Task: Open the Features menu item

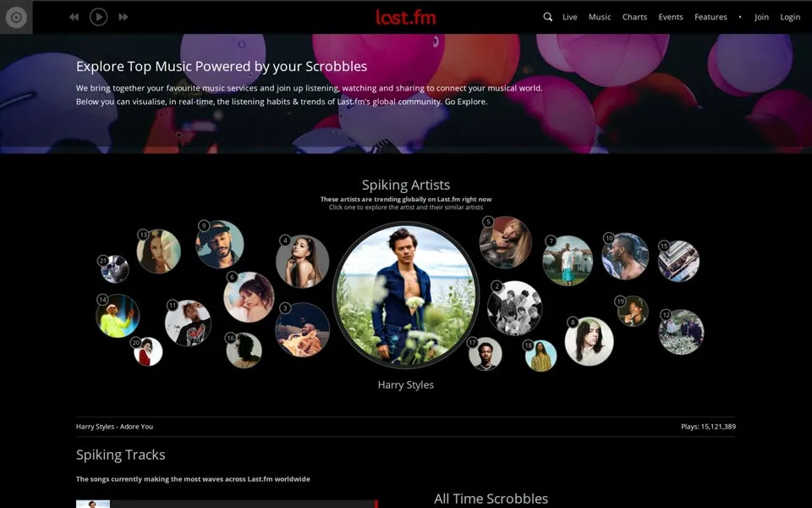Action: pyautogui.click(x=710, y=17)
